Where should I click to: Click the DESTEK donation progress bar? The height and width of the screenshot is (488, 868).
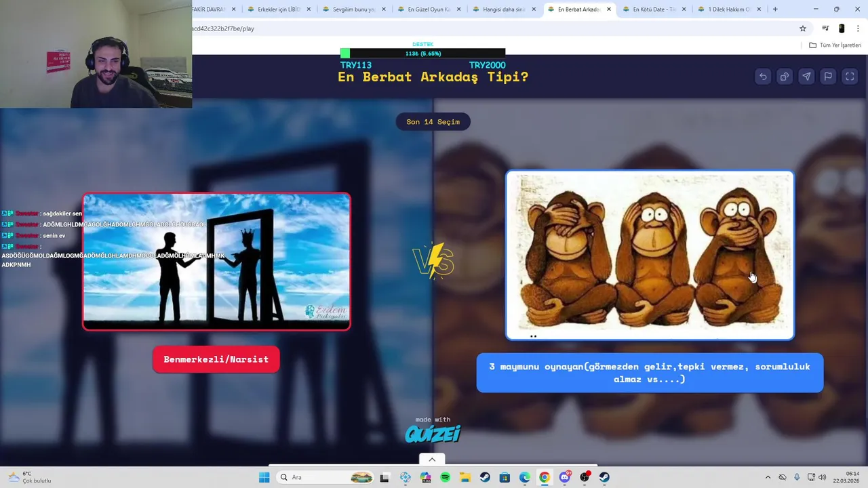422,54
